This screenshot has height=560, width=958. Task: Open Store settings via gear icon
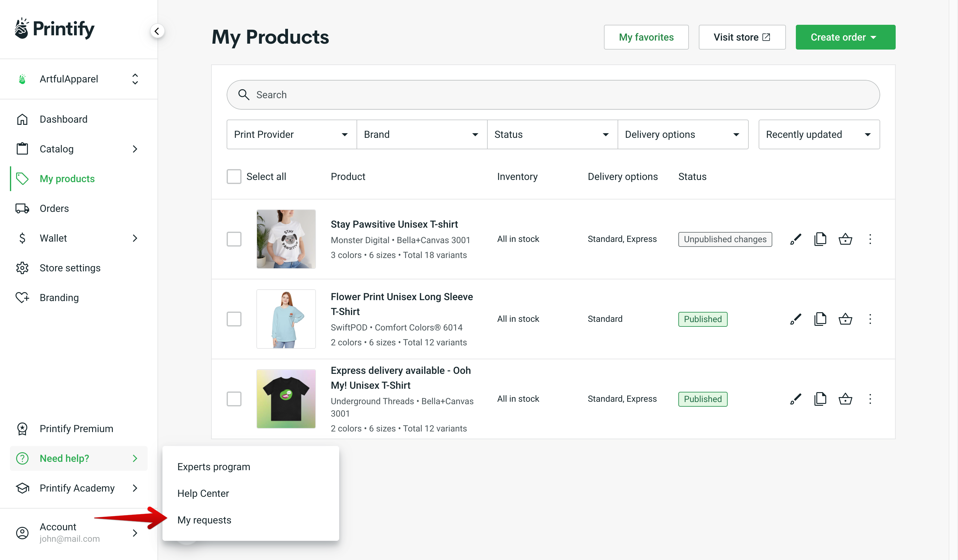click(x=22, y=268)
